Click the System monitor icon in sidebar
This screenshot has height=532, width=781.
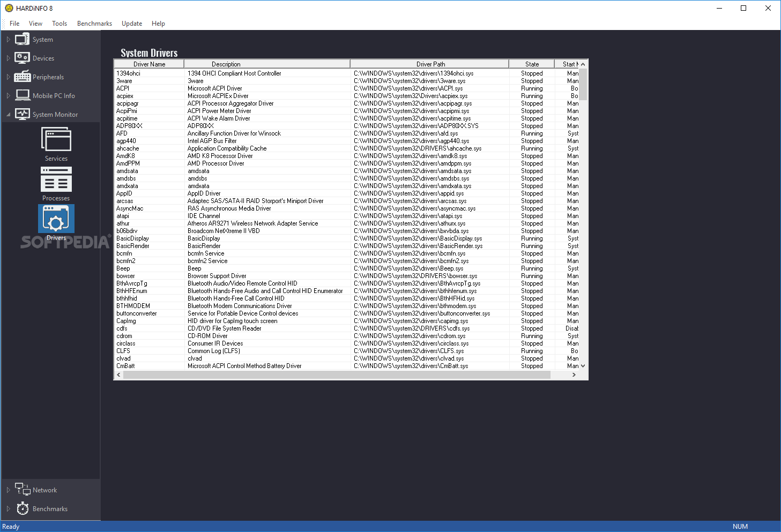pyautogui.click(x=22, y=39)
